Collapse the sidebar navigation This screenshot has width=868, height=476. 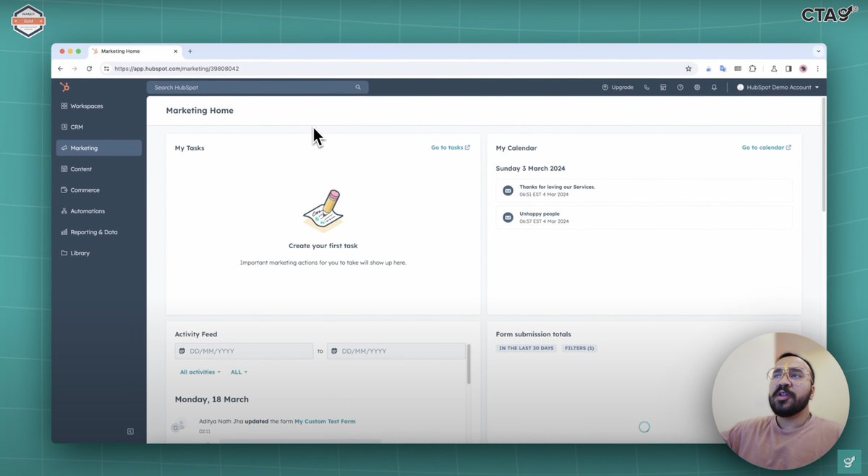coord(130,431)
